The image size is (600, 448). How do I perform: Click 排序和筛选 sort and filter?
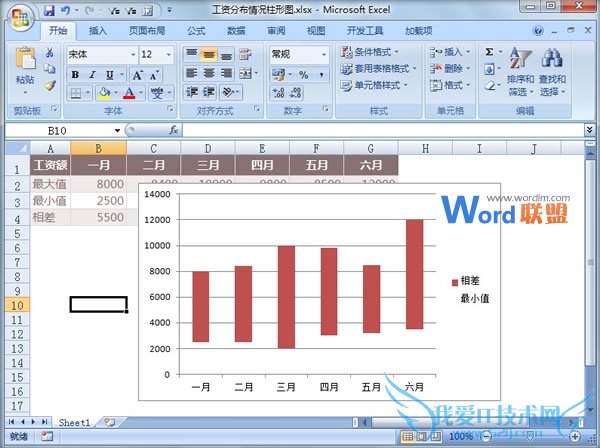point(520,72)
